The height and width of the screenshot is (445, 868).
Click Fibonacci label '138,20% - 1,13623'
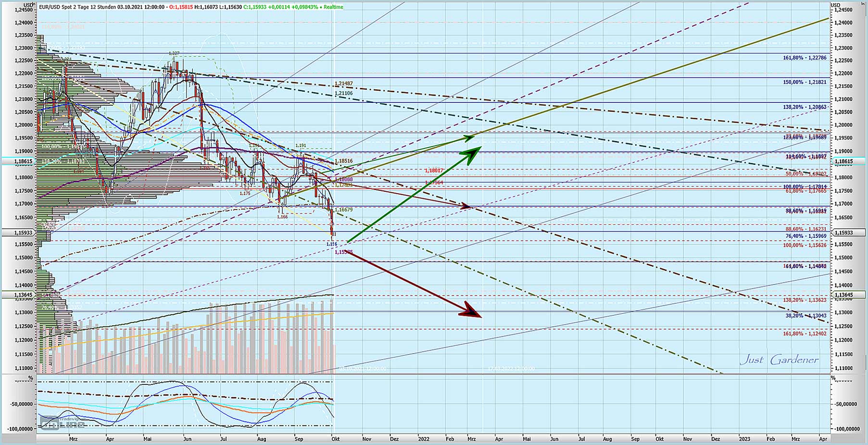point(805,300)
